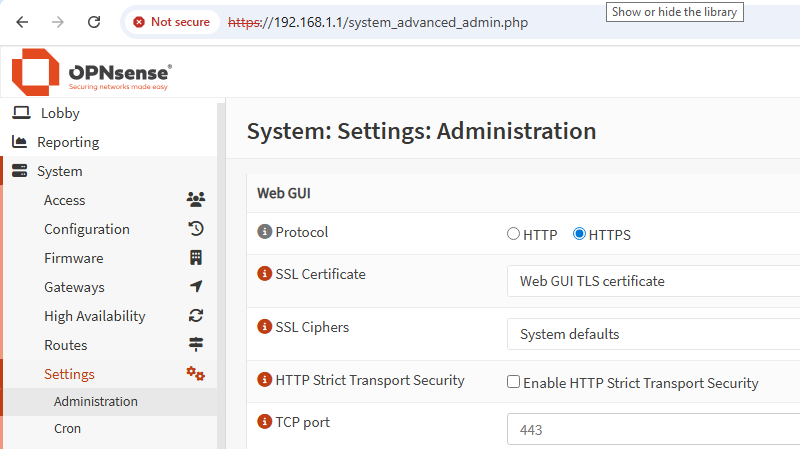Collapse the System menu
800x449 pixels.
60,171
